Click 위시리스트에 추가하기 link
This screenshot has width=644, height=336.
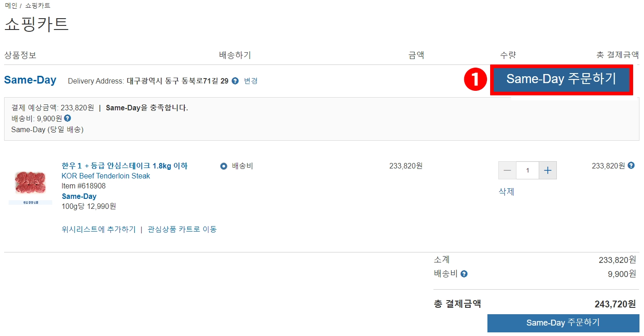pos(98,229)
